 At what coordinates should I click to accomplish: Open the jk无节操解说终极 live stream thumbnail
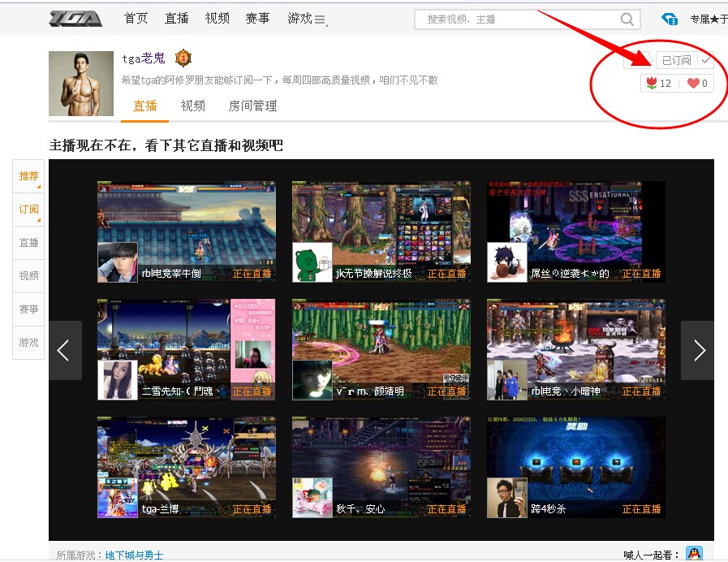click(x=381, y=231)
